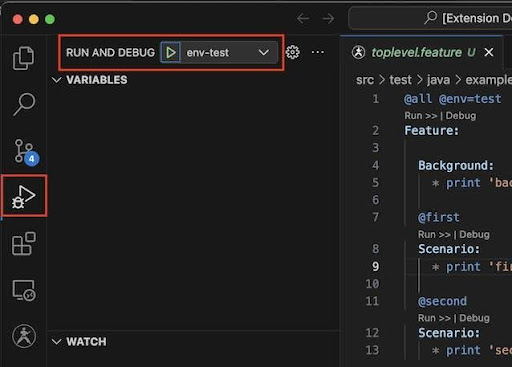Click Debug above the @second Scenario
Image resolution: width=512 pixels, height=367 pixels.
(x=474, y=318)
